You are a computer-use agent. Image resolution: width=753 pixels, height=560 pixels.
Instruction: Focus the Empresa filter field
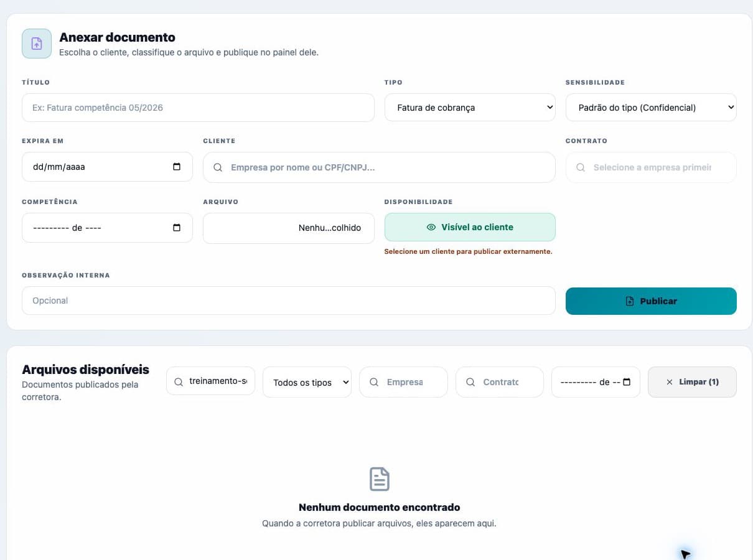(403, 382)
